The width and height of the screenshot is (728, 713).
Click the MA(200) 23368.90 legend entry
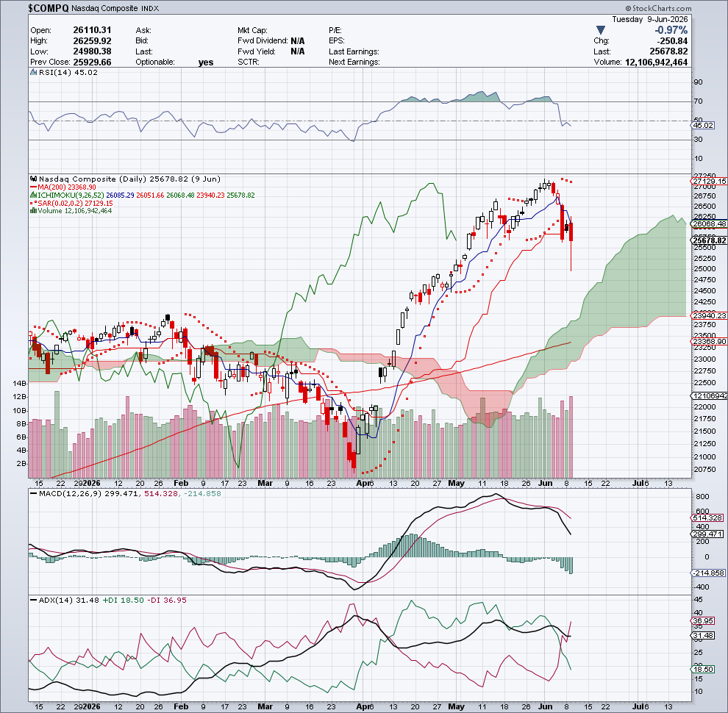63,187
